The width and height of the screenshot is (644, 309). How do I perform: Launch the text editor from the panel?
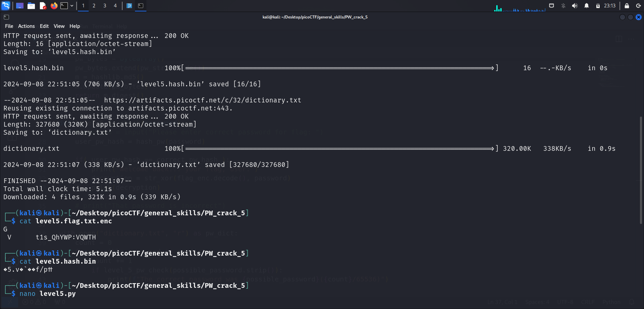click(x=43, y=6)
